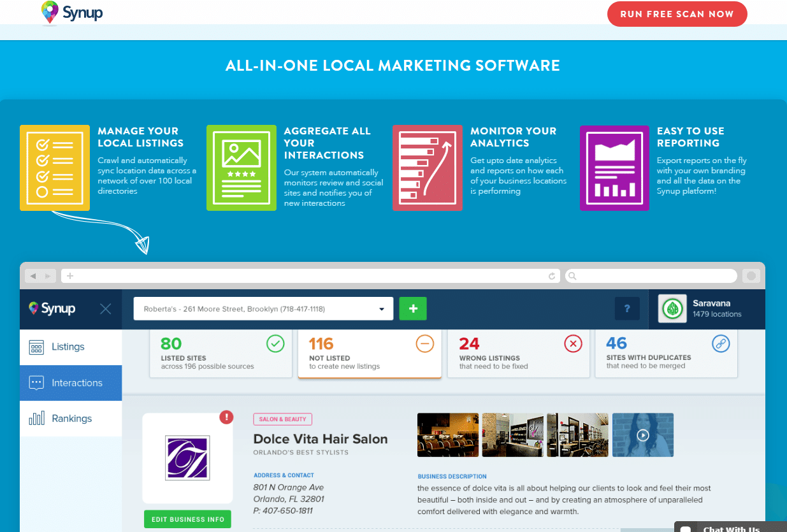Screen dimensions: 787x532
Task: Close the sidebar with the X icon
Action: pos(106,309)
